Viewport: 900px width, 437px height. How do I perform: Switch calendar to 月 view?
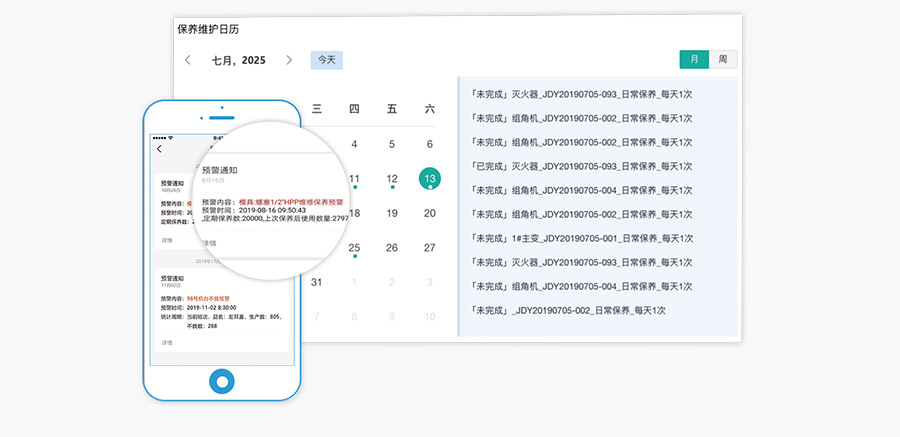pyautogui.click(x=694, y=59)
